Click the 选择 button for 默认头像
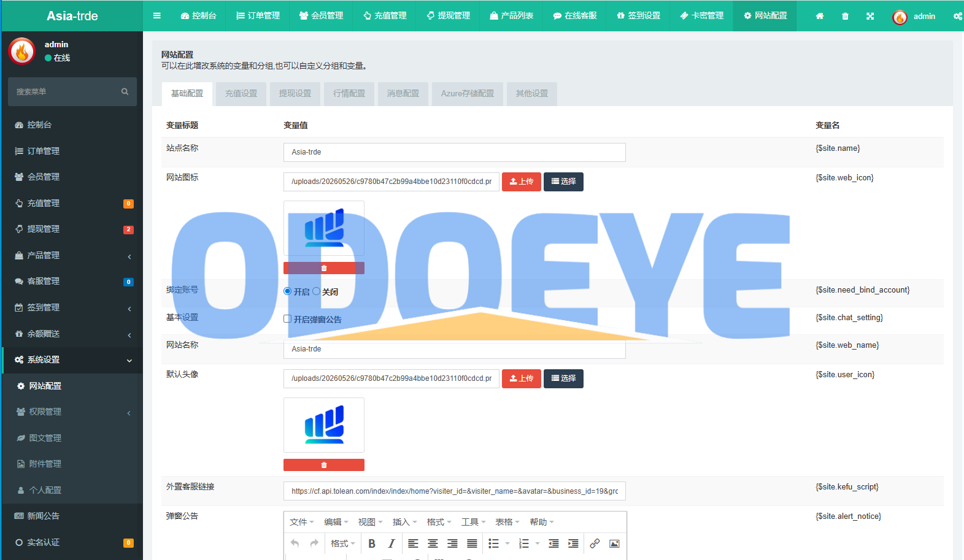This screenshot has width=964, height=560. point(563,378)
